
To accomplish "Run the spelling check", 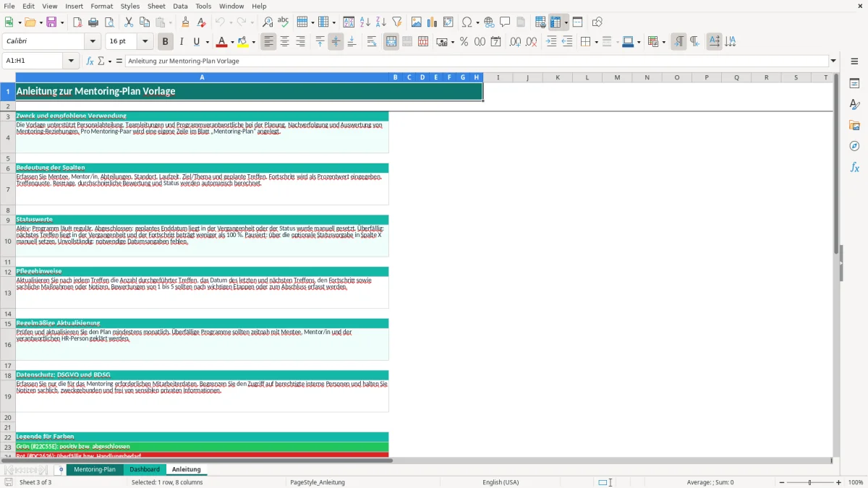I will tap(284, 22).
